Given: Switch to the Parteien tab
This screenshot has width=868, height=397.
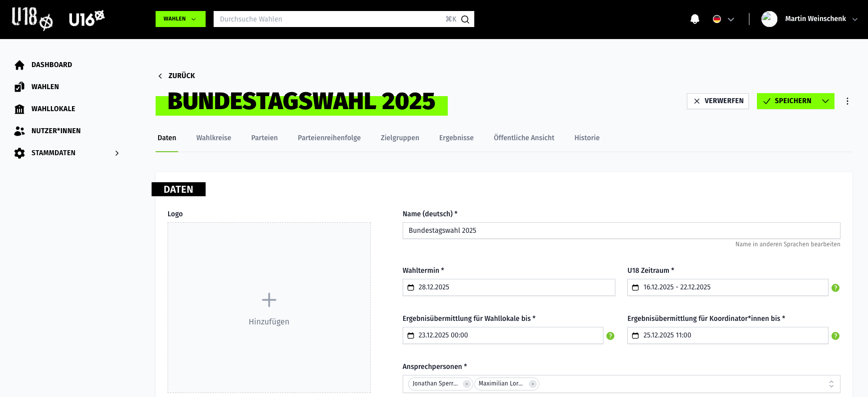Looking at the screenshot, I should tap(264, 138).
